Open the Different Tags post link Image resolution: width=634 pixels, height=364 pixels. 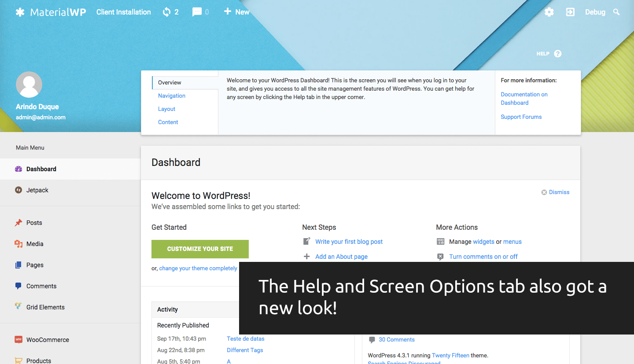(245, 350)
